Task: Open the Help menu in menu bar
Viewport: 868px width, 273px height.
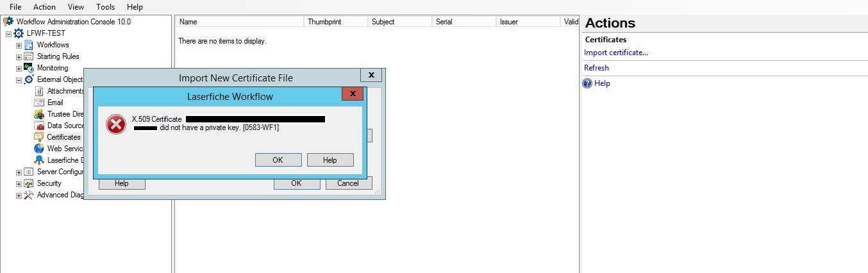Action: 135,7
